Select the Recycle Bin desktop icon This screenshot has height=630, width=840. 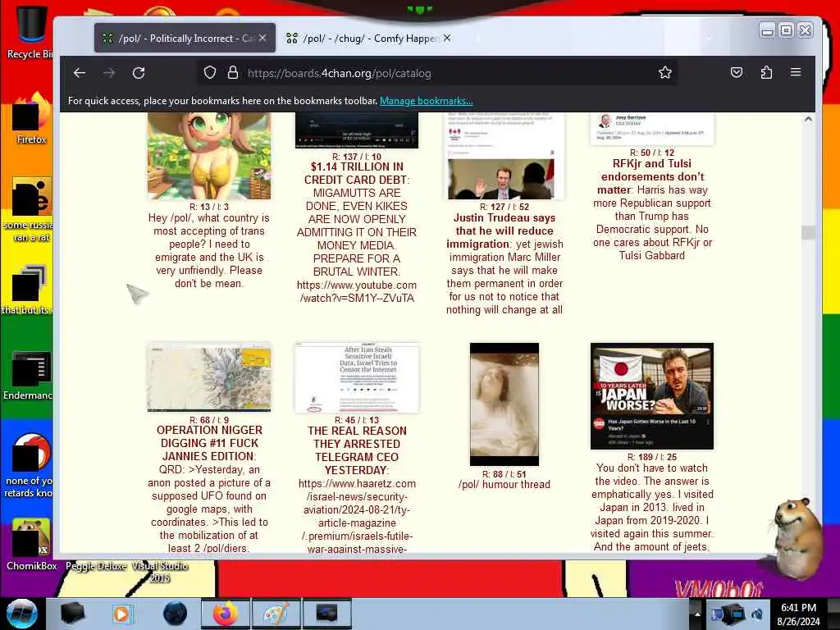coord(30,32)
